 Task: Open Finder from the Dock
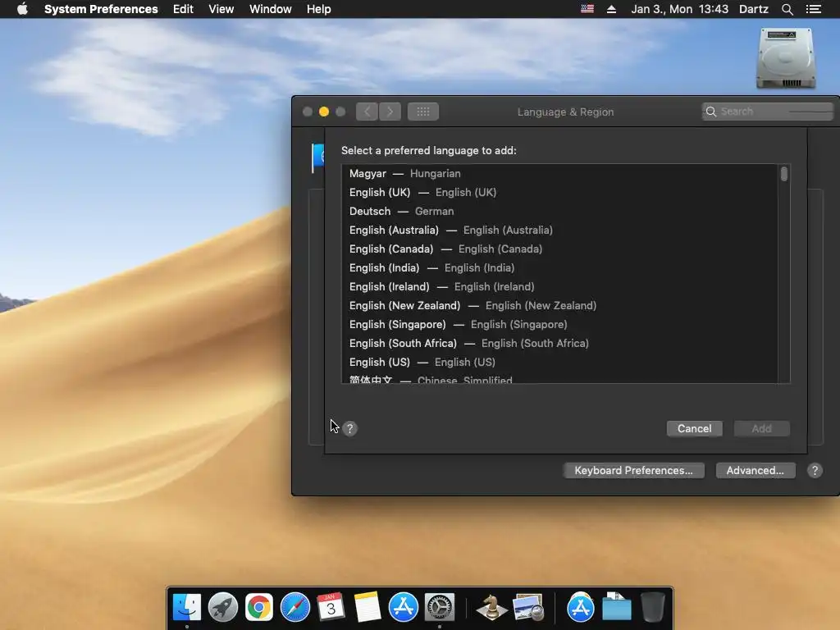point(186,607)
